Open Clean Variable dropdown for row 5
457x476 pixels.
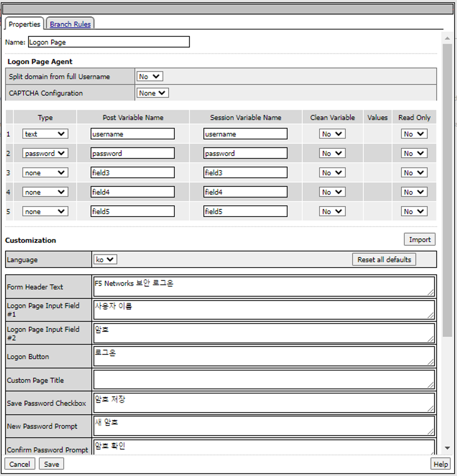[332, 212]
